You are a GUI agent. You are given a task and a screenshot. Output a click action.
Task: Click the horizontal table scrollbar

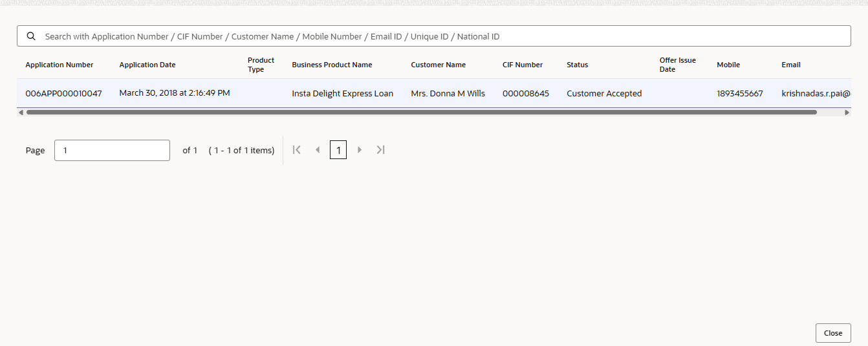point(420,113)
